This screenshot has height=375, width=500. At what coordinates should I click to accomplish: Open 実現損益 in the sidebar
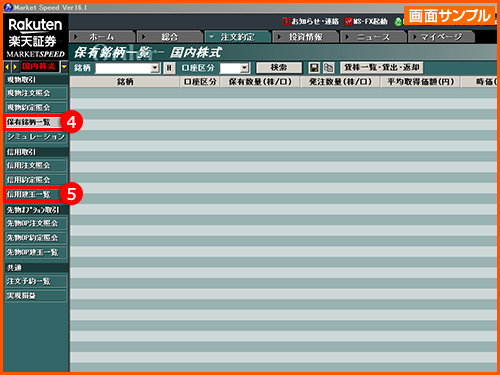point(36,296)
